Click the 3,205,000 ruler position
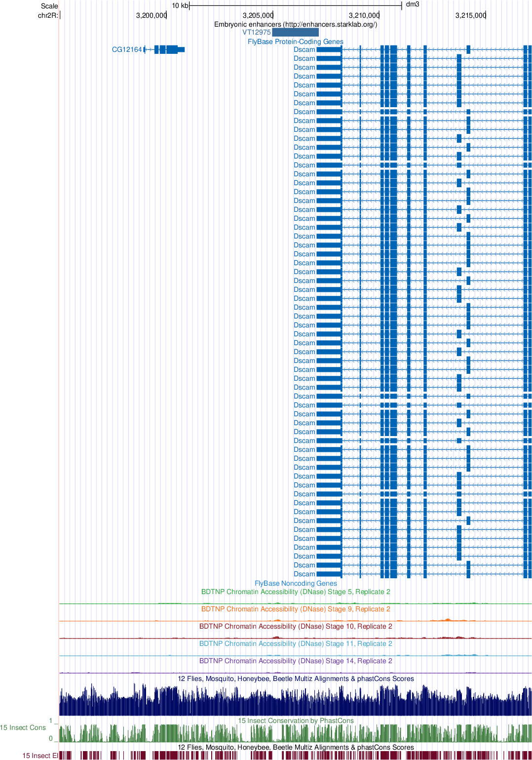Viewport: 532px width, 760px height. (x=258, y=15)
